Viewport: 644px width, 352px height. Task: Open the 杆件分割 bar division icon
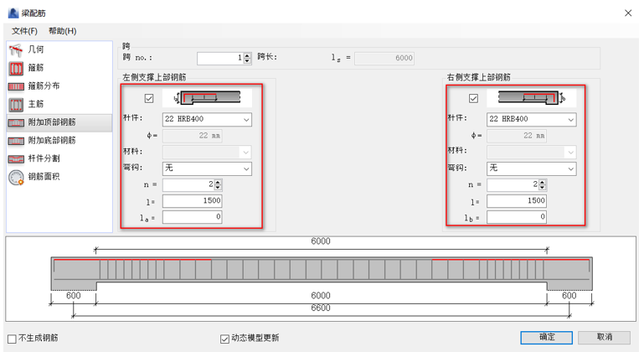point(15,158)
